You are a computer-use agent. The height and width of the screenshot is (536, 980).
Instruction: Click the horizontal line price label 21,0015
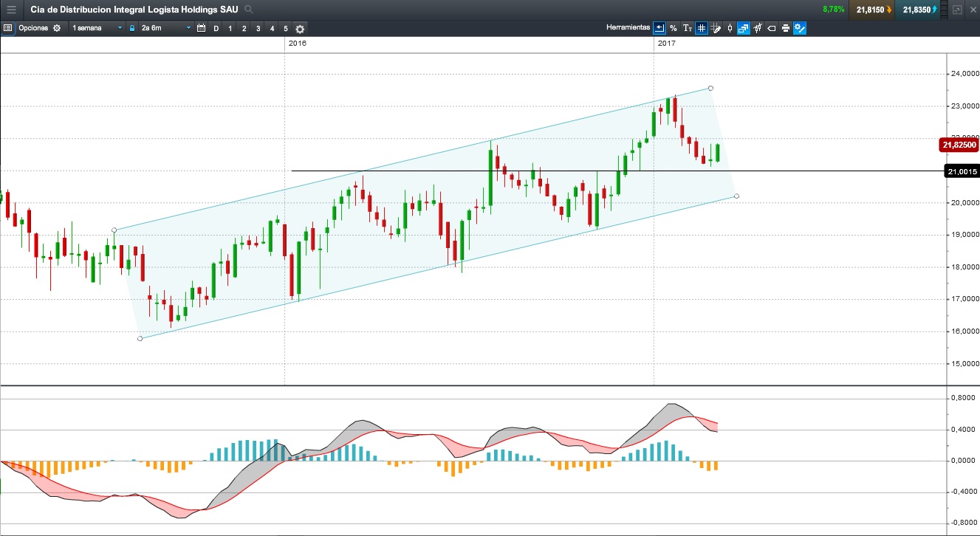(962, 172)
